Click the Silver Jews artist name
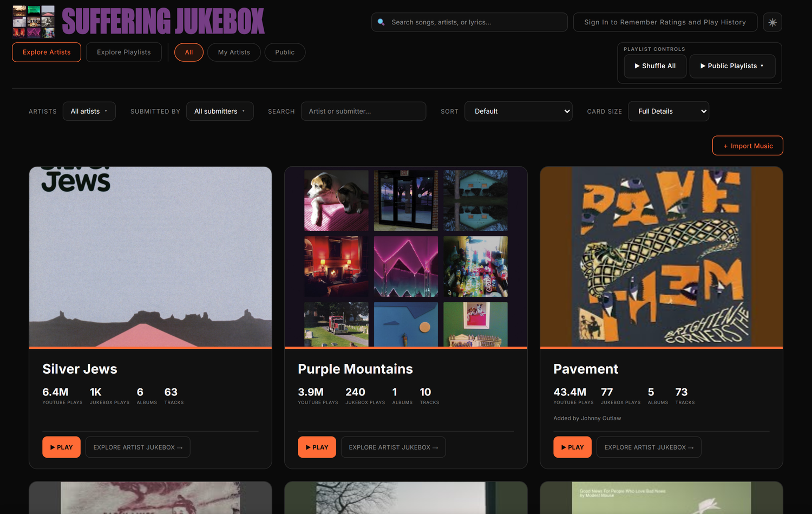Screen dimensions: 812x514 coord(80,369)
